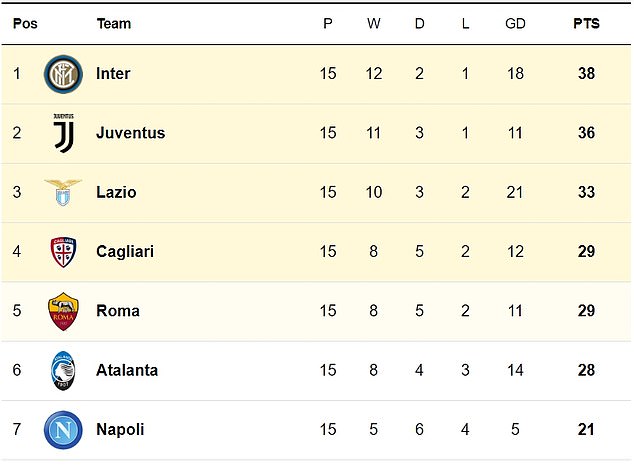Sort by the GD column header
Screen dimensions: 634x465
pyautogui.click(x=515, y=23)
